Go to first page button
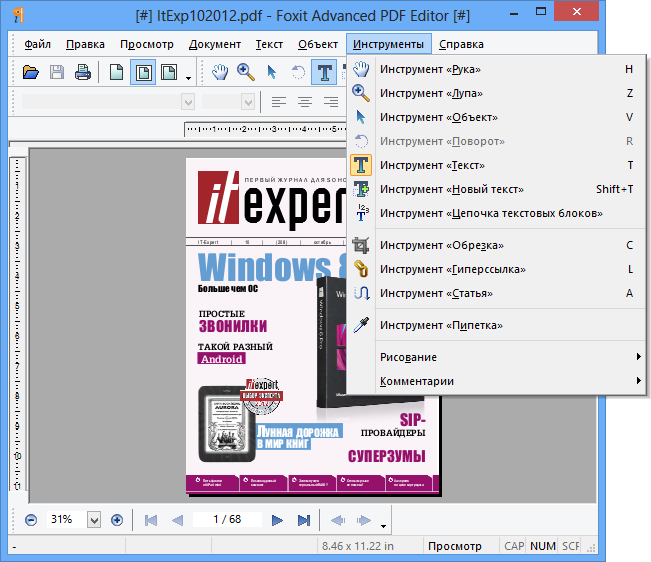Viewport: 651px width, 562px height. (x=151, y=520)
